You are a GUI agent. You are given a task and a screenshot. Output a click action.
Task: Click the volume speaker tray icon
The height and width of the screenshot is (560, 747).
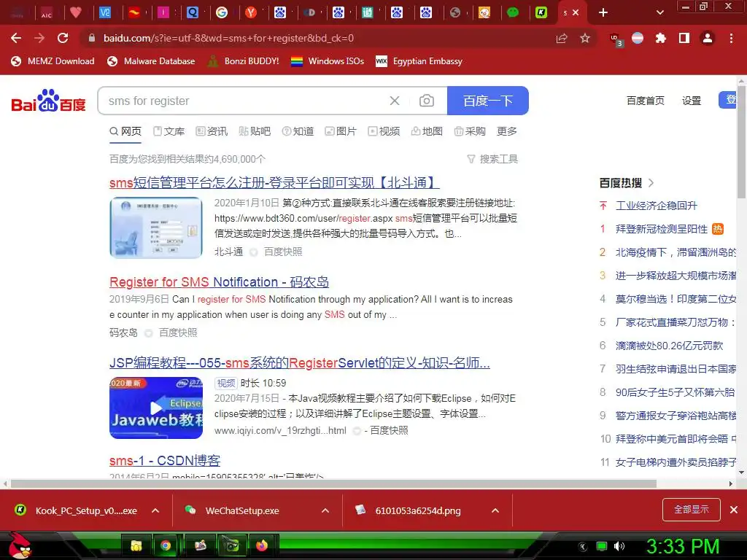tap(619, 546)
